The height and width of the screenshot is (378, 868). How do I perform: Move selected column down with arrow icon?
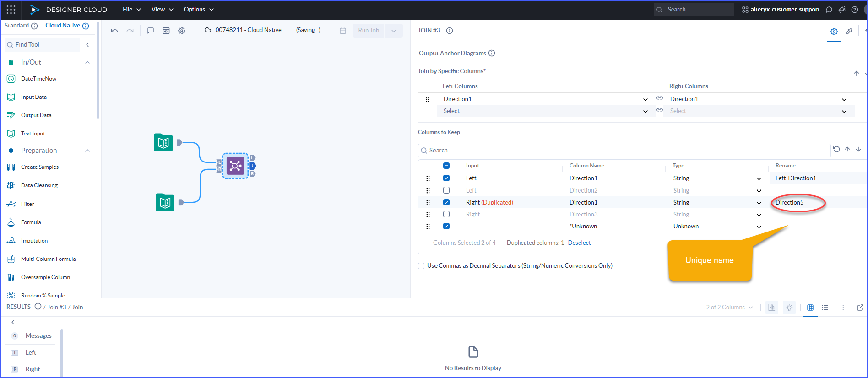[858, 149]
